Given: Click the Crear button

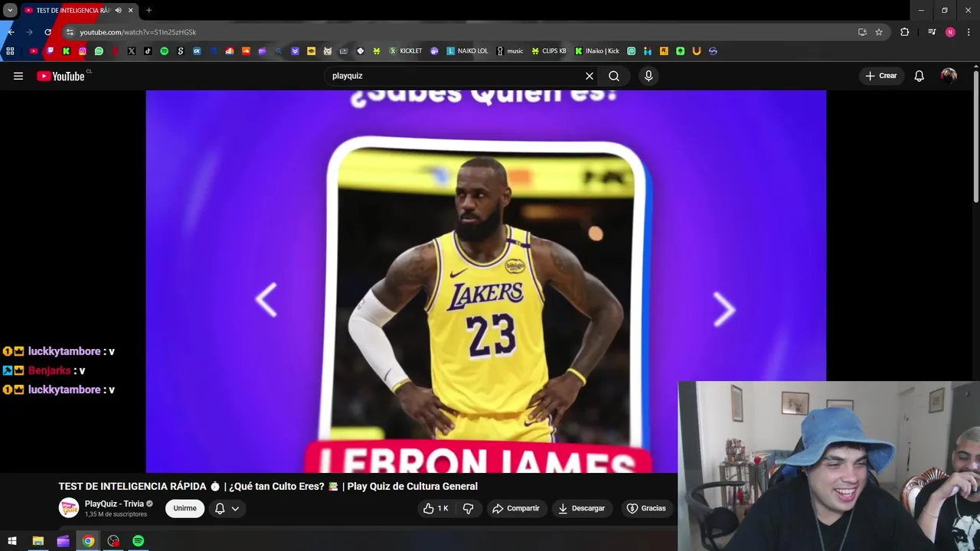Looking at the screenshot, I should point(881,76).
